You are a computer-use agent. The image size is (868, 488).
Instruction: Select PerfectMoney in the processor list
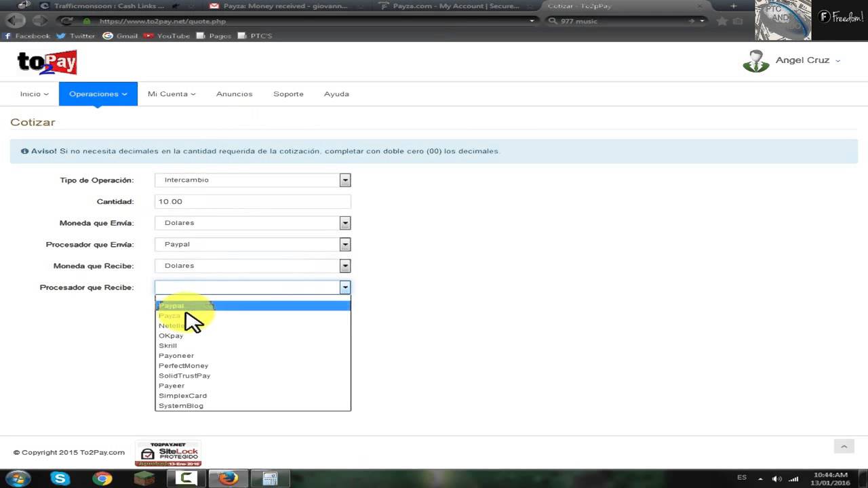pyautogui.click(x=252, y=366)
